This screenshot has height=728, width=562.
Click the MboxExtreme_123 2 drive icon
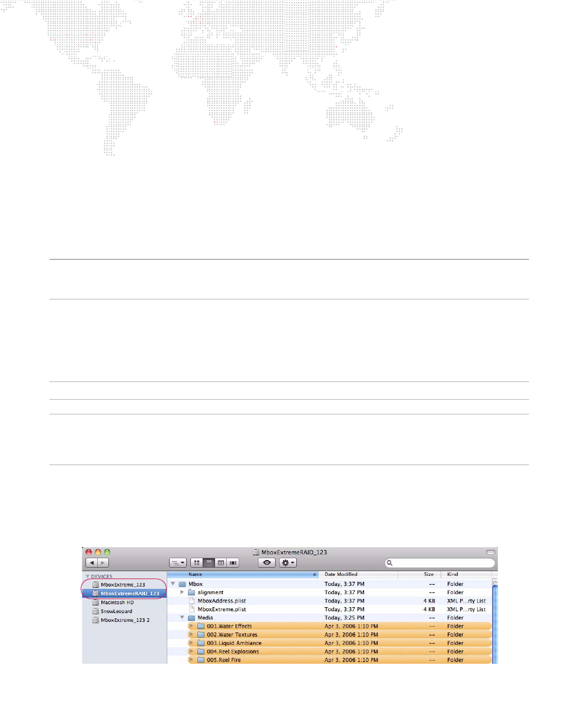pyautogui.click(x=95, y=620)
